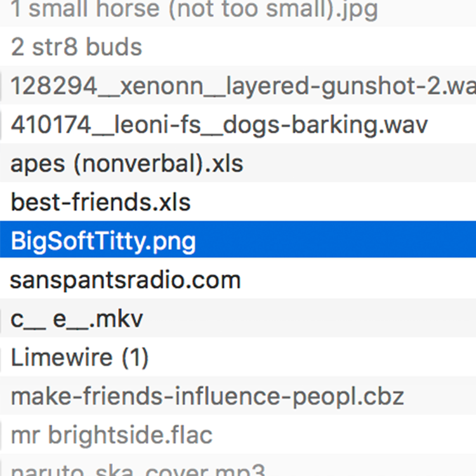Select make-friends-influence-peopl.cbz file
Screen dimensions: 476x476
point(207,397)
